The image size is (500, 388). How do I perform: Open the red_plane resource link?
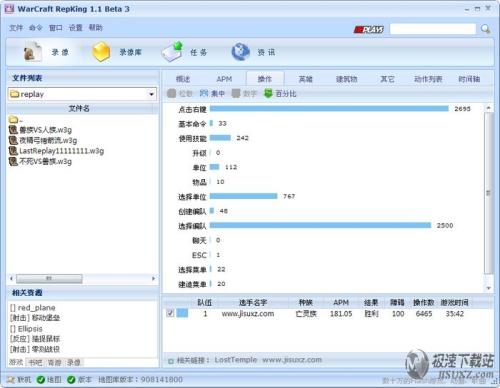(33, 308)
